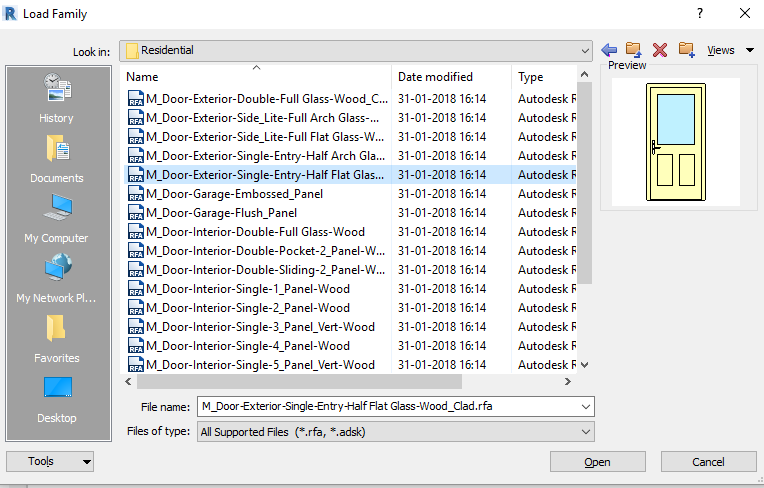Select M_Door-Interior-Double-Pocket-2_Panel file

[266, 251]
